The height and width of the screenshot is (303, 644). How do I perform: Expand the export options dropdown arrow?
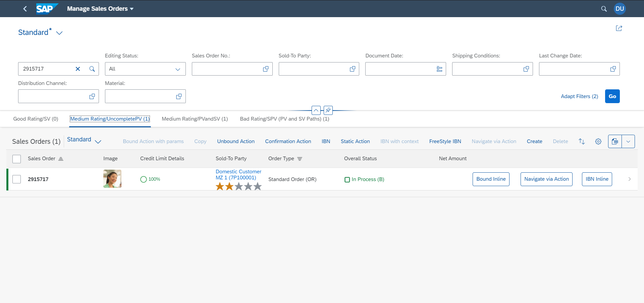[x=628, y=141]
